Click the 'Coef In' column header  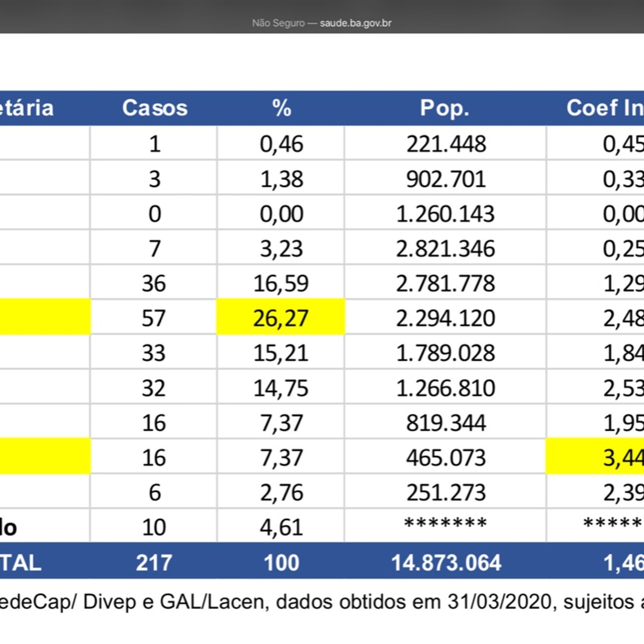pos(604,108)
